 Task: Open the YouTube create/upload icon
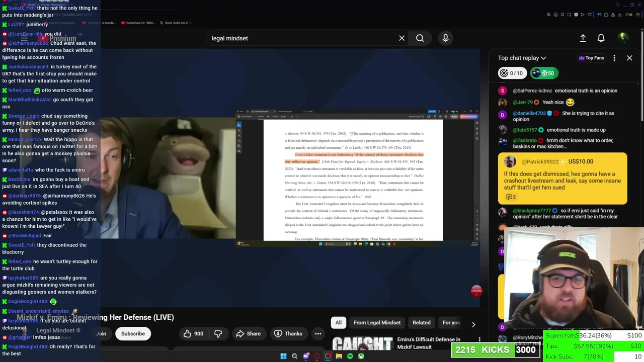coord(583,38)
